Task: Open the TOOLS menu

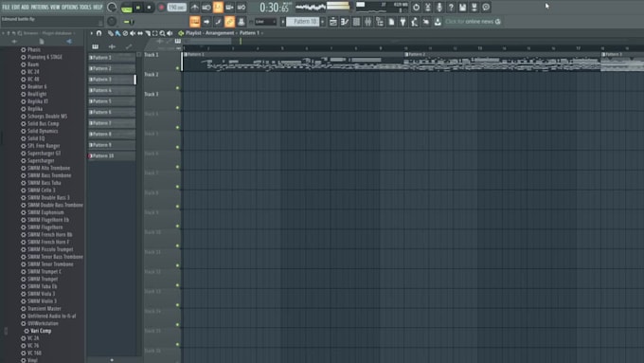Action: (x=85, y=7)
